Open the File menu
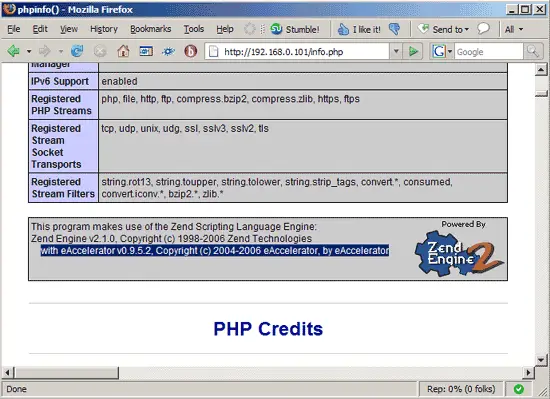The width and height of the screenshot is (550, 399). (14, 29)
